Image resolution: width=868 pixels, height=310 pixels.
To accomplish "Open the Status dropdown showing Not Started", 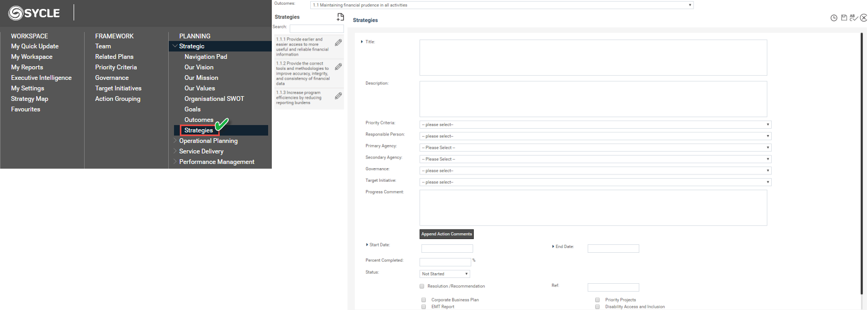I will (x=445, y=274).
